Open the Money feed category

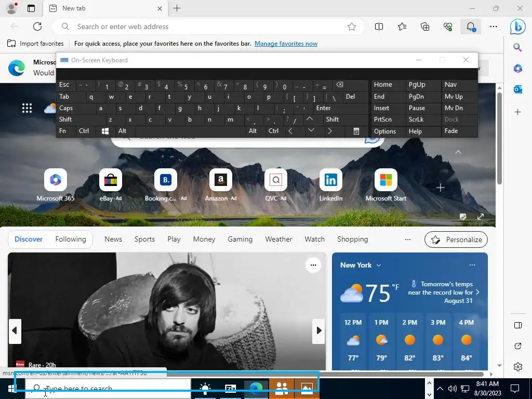204,239
